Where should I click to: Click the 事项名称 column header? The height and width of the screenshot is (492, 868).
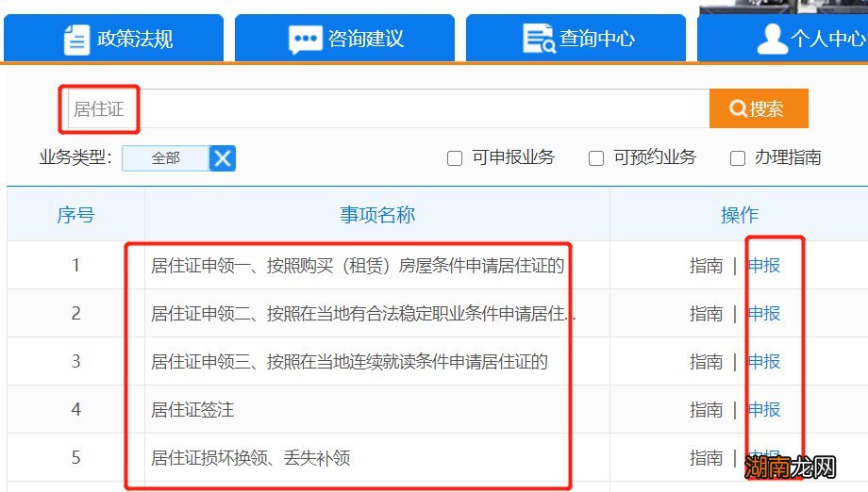pos(377,215)
